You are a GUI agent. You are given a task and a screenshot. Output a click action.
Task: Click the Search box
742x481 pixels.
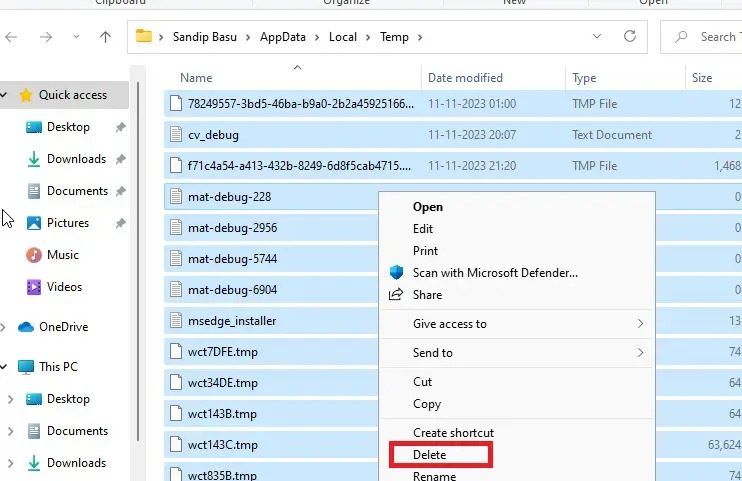[x=701, y=37]
